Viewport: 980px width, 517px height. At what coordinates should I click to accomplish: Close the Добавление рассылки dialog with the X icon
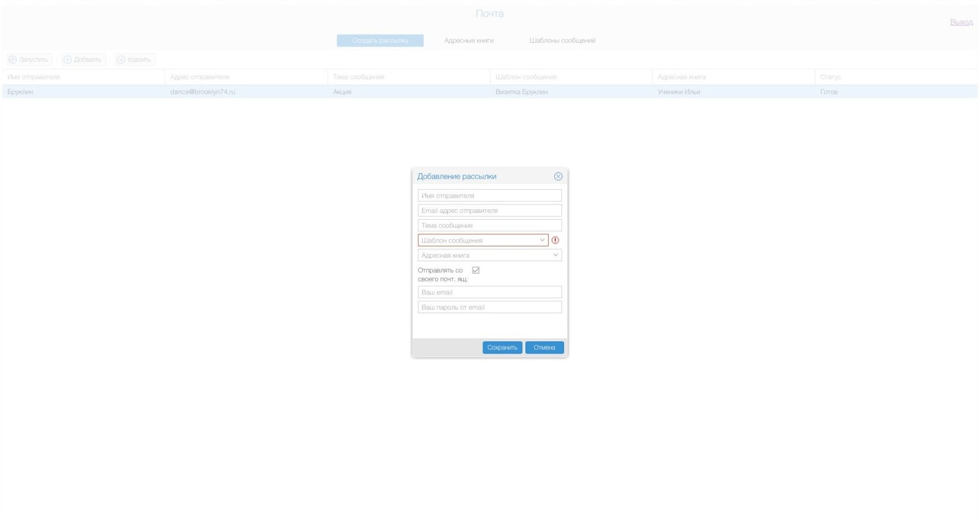[558, 176]
